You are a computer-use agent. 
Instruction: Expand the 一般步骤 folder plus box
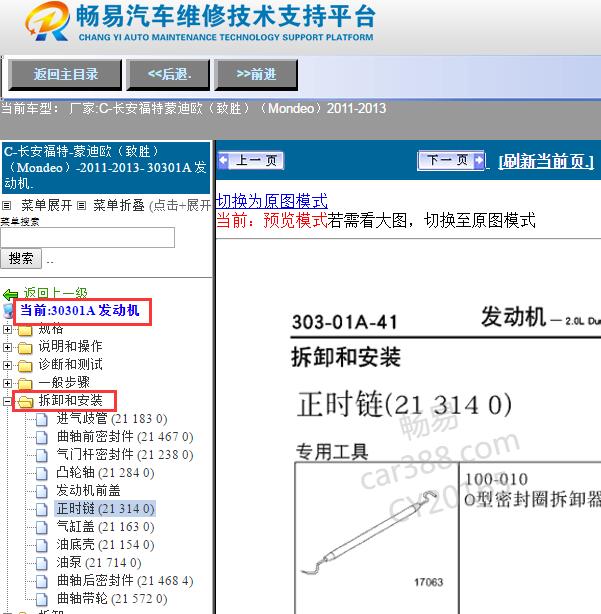pos(7,383)
